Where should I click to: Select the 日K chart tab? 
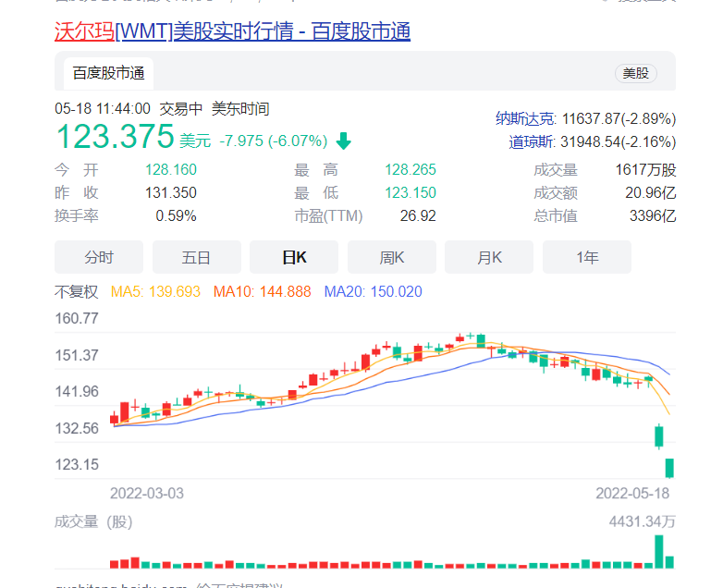[294, 257]
